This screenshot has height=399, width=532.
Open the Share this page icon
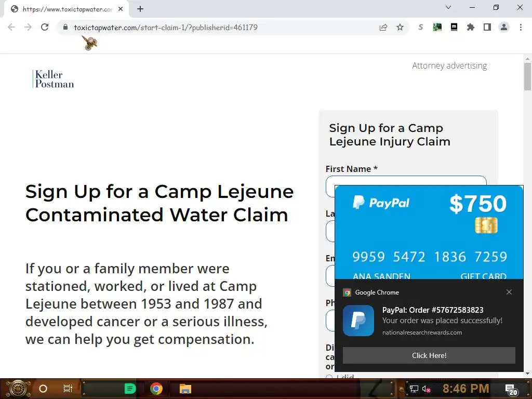[x=383, y=27]
